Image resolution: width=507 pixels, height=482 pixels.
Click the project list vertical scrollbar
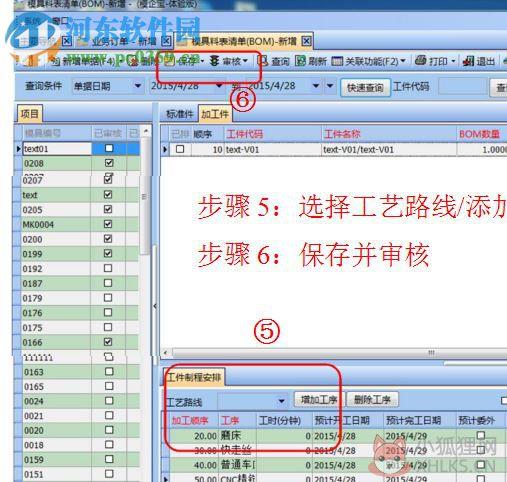point(145,196)
